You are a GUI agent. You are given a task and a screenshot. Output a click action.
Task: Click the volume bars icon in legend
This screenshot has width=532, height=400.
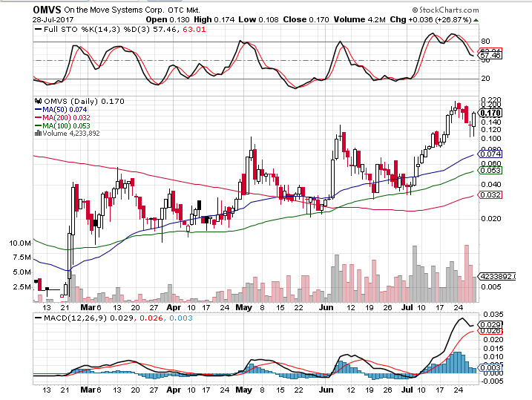(38, 133)
